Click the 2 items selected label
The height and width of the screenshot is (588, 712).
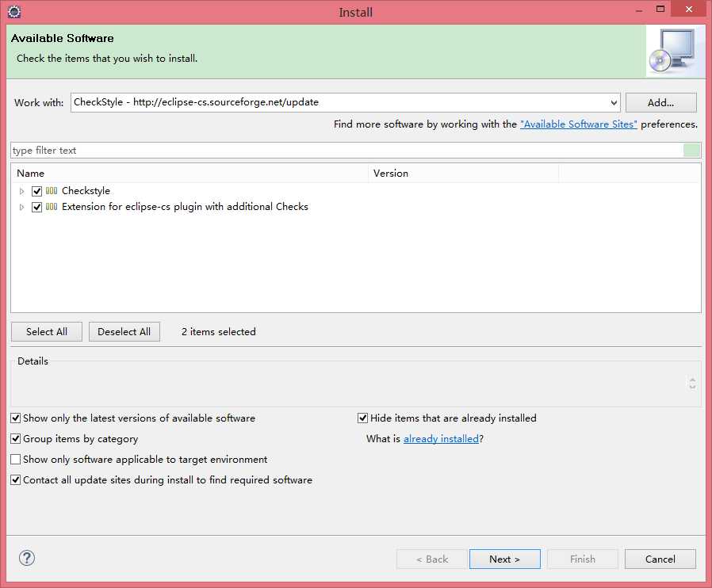pos(218,332)
